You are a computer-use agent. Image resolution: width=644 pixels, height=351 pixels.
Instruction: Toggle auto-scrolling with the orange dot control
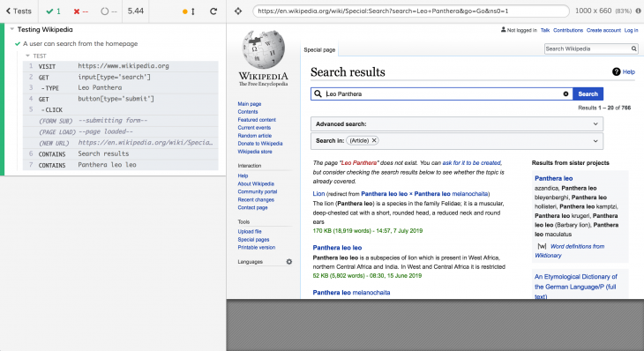pyautogui.click(x=189, y=11)
